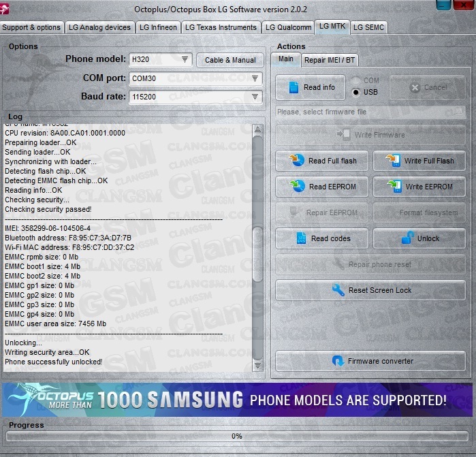Open the Baud rate dropdown
The height and width of the screenshot is (457, 476).
tap(255, 97)
